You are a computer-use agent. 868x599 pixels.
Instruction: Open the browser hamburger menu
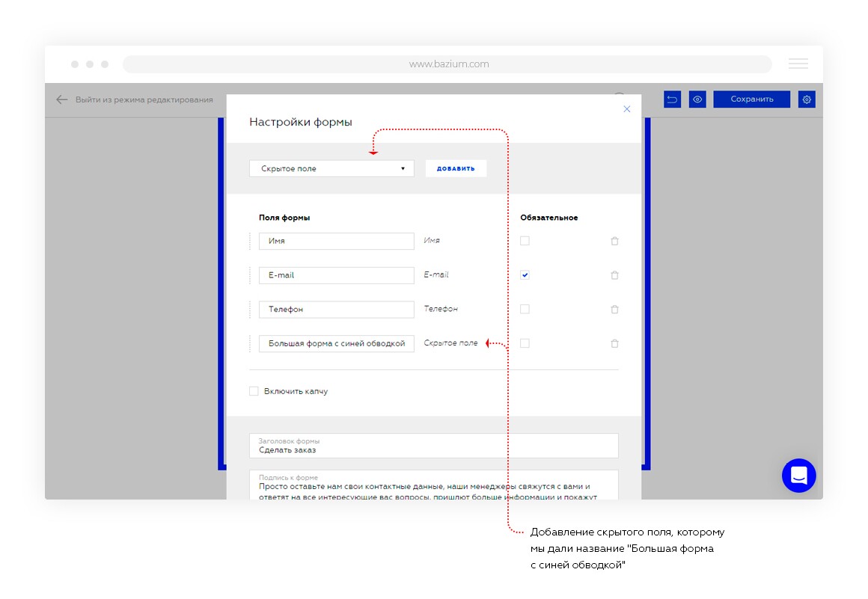[x=798, y=64]
